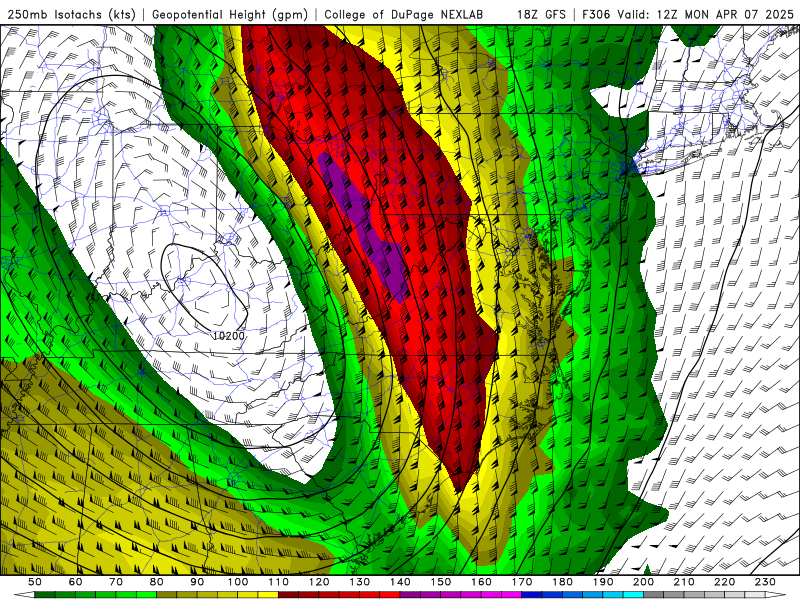Click the "110" value on the color scale
The height and width of the screenshot is (600, 800).
(279, 582)
